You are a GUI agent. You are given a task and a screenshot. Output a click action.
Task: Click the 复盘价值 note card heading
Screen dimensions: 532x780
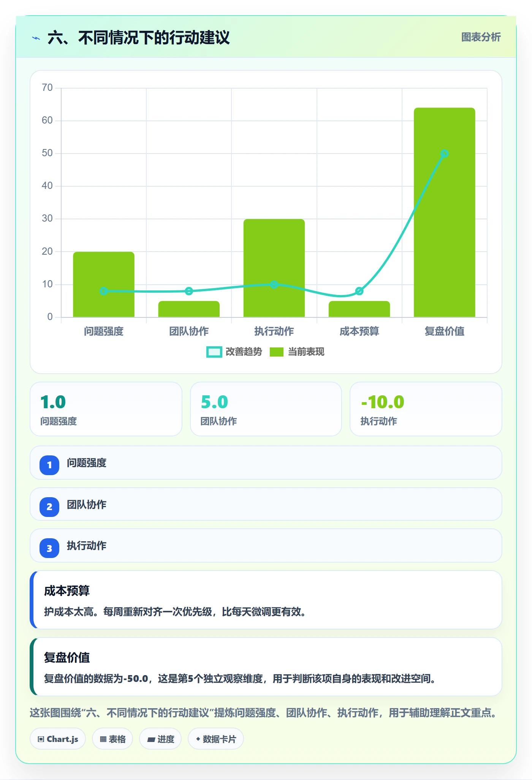[x=67, y=658]
